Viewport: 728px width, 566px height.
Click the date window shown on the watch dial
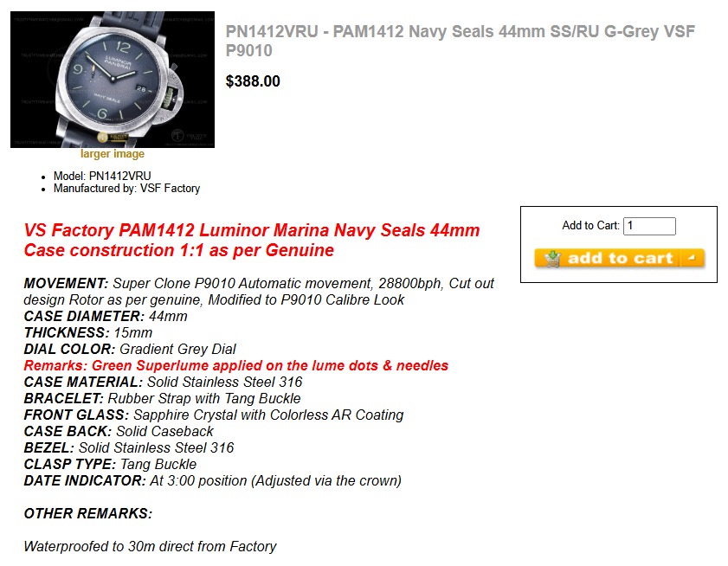point(141,87)
